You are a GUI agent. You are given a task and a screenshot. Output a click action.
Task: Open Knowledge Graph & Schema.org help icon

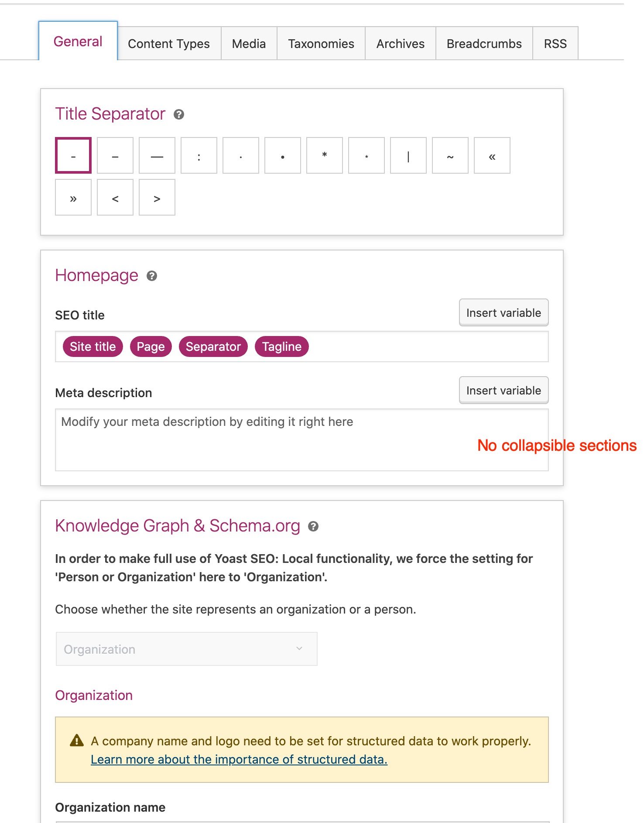[313, 526]
